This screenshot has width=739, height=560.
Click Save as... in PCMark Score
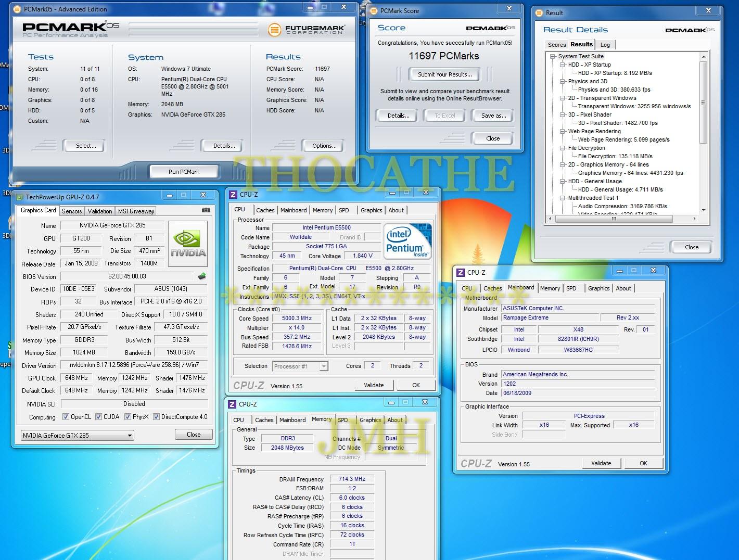tap(493, 116)
